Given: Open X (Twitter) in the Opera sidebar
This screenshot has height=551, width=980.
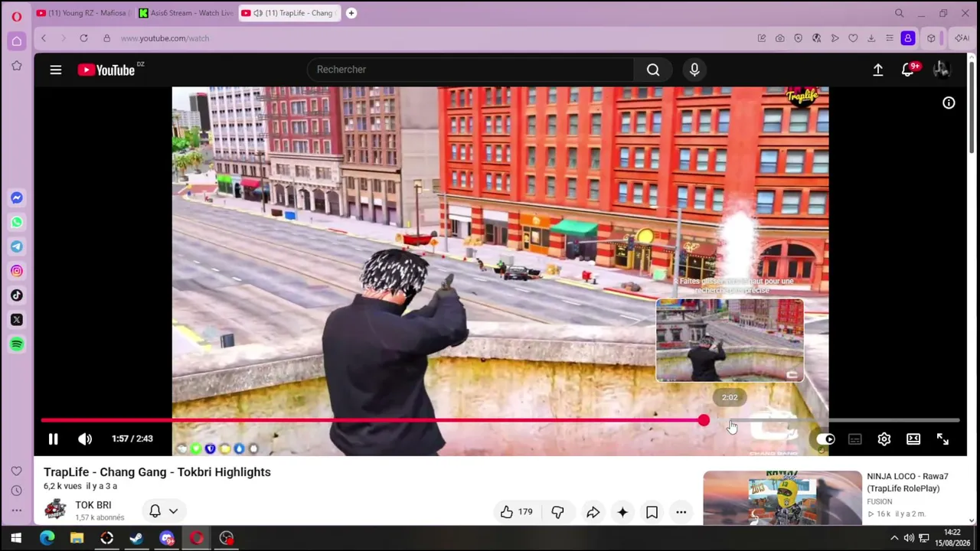Looking at the screenshot, I should (x=16, y=320).
